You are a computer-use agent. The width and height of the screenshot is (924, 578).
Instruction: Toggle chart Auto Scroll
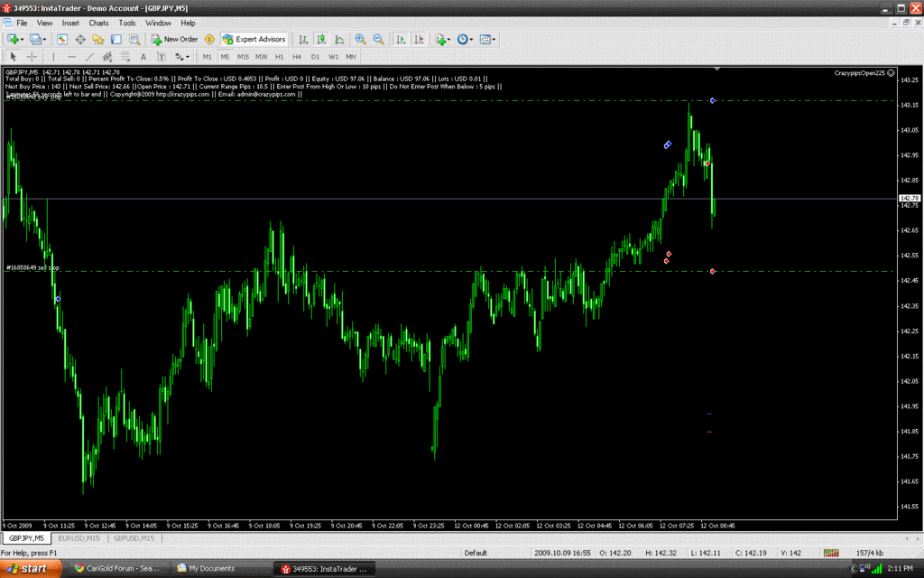tap(401, 40)
